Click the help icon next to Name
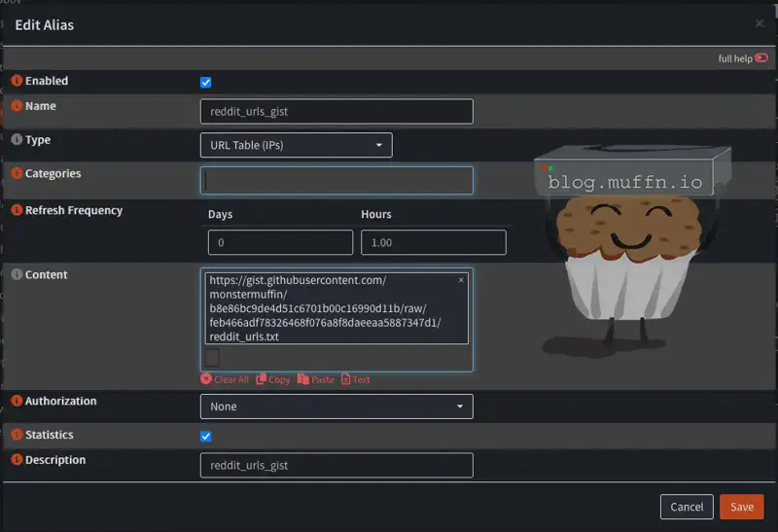The image size is (778, 532). (17, 106)
